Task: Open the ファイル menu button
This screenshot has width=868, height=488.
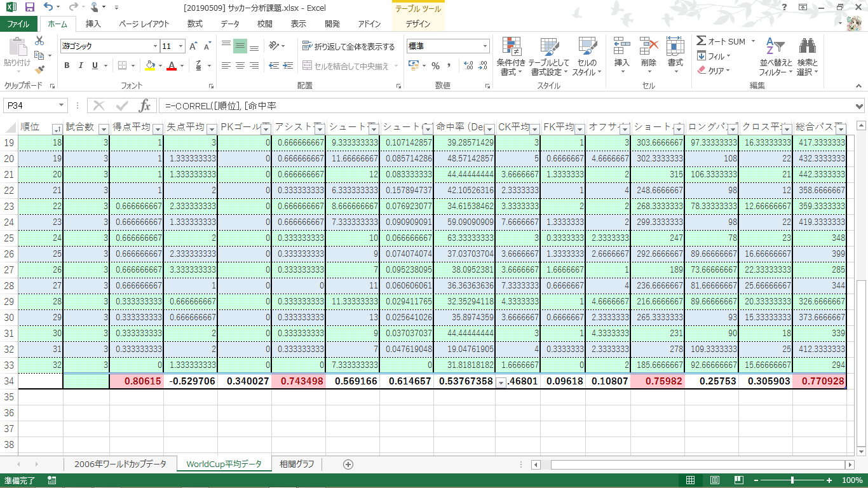Action: point(18,24)
